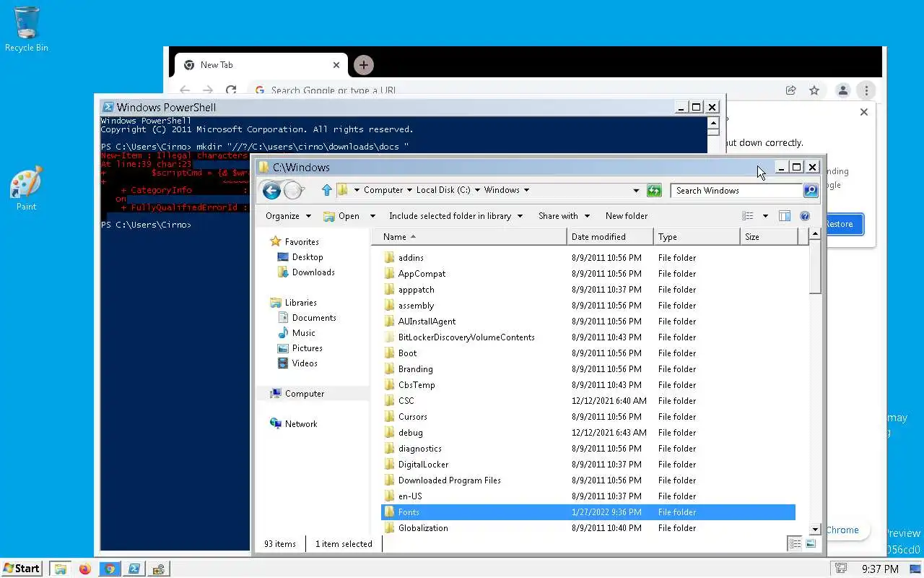Select Computer in the navigation pane
The height and width of the screenshot is (578, 924).
point(305,394)
